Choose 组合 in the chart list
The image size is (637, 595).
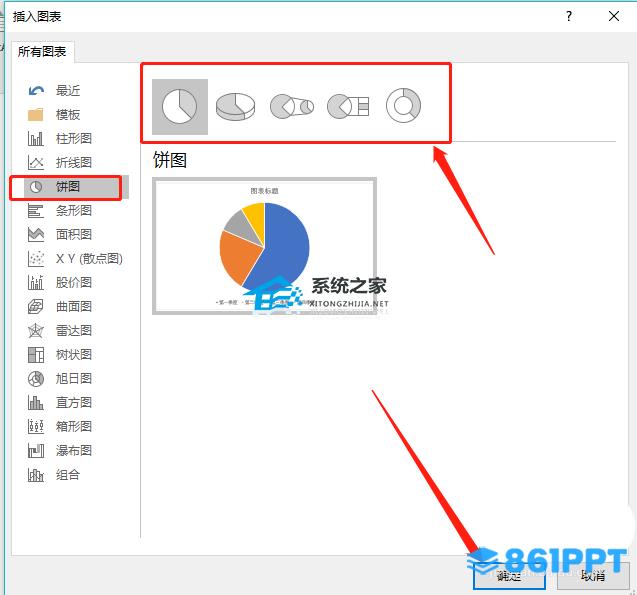coord(68,474)
